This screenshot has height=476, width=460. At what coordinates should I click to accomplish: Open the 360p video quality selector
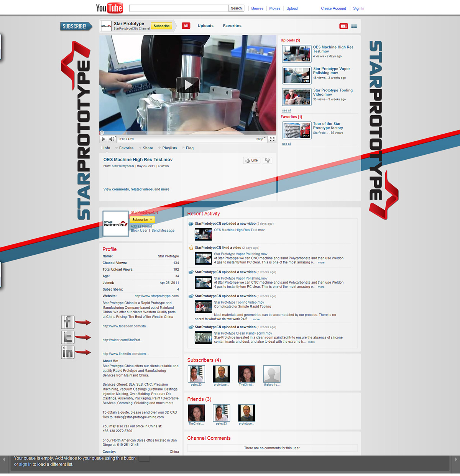click(261, 139)
